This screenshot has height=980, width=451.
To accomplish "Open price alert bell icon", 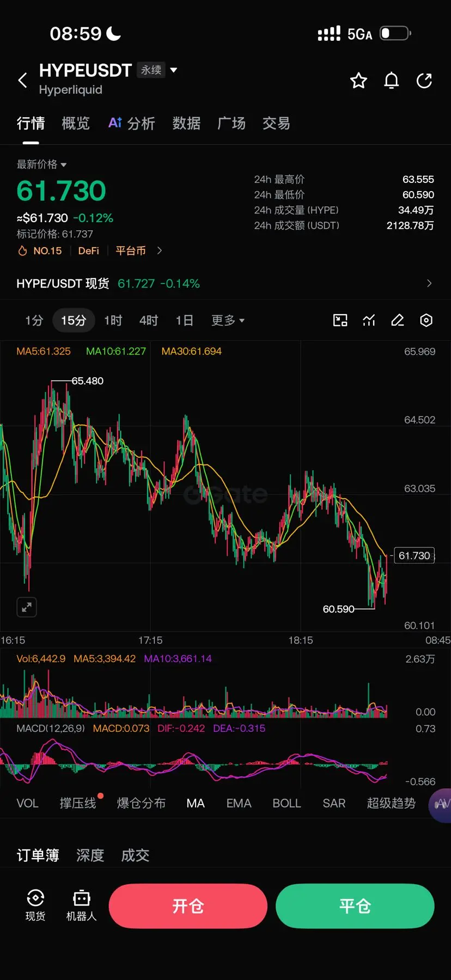I will pyautogui.click(x=391, y=81).
